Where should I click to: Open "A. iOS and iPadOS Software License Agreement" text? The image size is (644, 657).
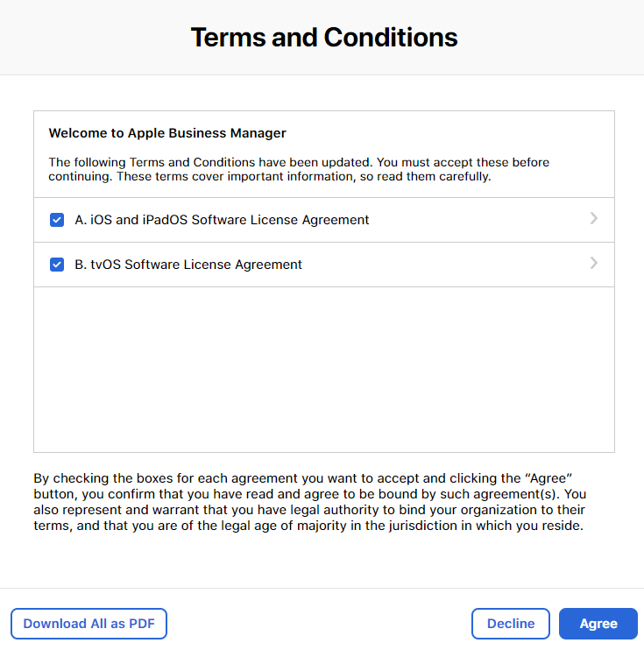tap(222, 220)
